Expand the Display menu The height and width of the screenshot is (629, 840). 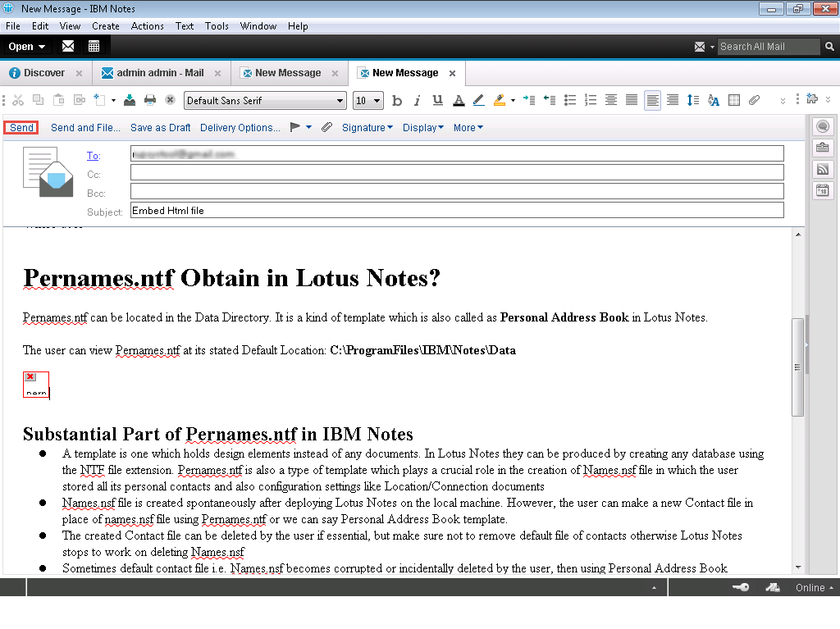pyautogui.click(x=423, y=127)
